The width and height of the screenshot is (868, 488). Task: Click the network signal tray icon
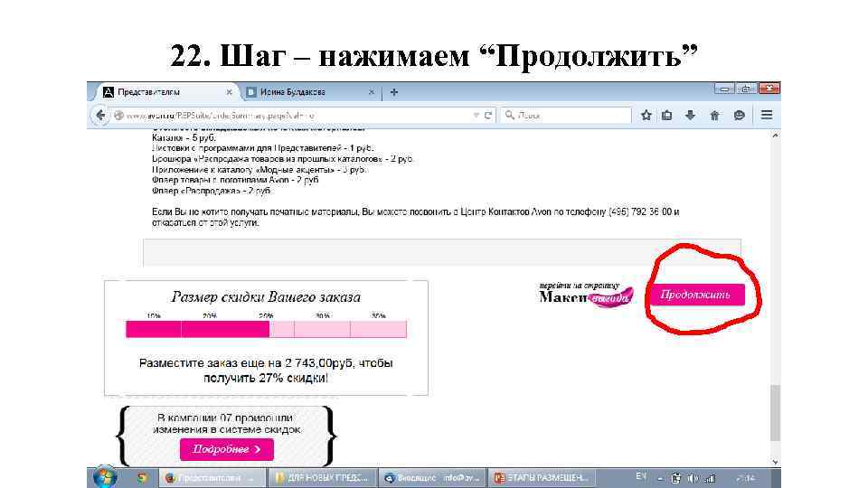[x=711, y=478]
